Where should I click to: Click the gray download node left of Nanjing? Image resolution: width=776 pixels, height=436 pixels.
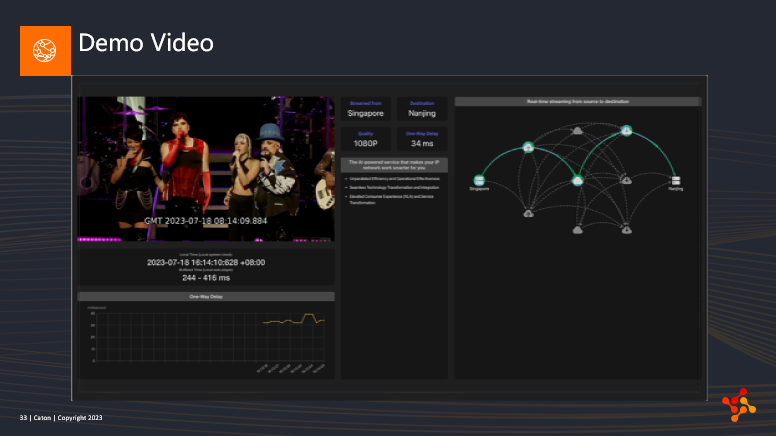(626, 180)
